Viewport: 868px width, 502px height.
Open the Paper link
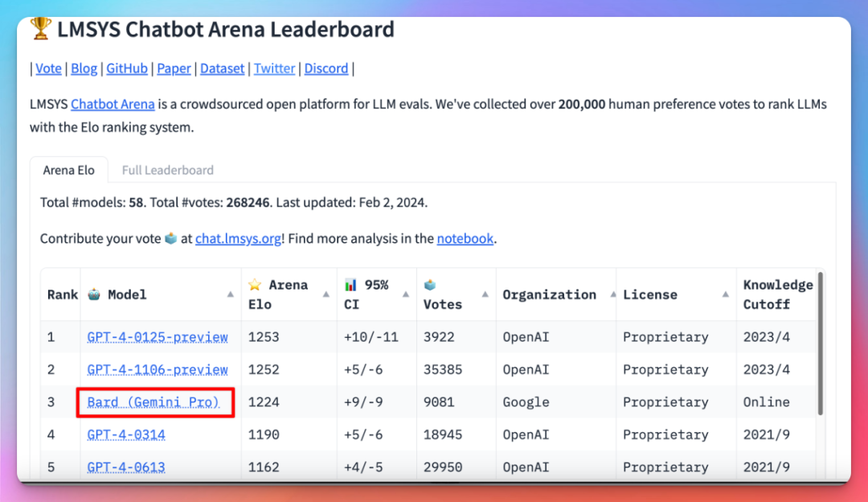(x=174, y=68)
